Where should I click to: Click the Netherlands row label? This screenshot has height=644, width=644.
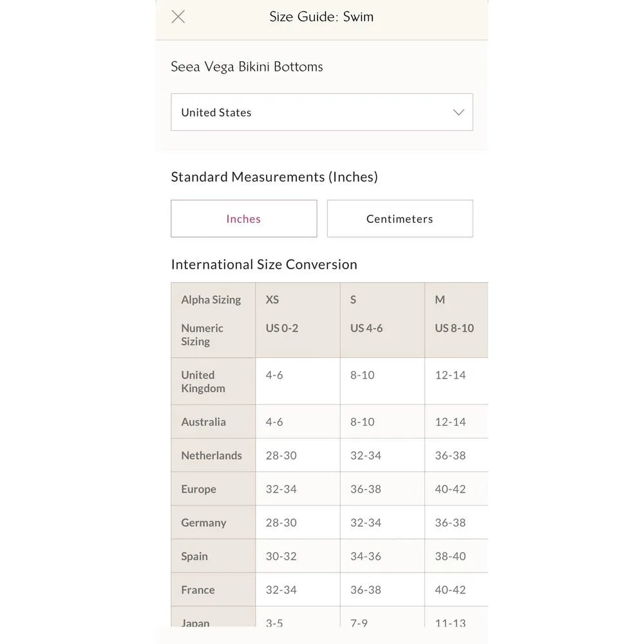click(211, 455)
